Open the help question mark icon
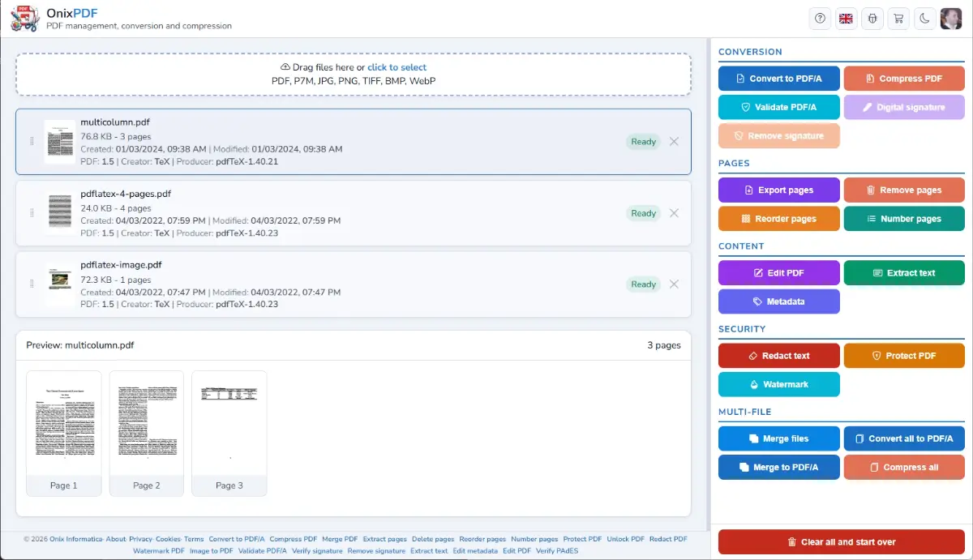This screenshot has width=973, height=560. 821,19
